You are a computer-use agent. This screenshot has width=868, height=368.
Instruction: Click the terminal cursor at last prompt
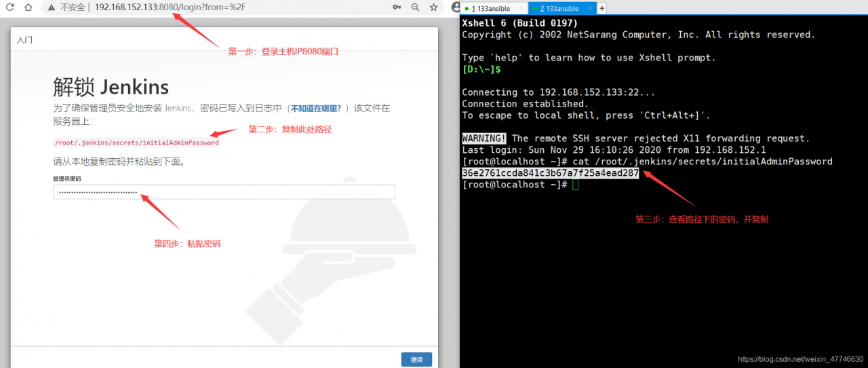coord(576,185)
